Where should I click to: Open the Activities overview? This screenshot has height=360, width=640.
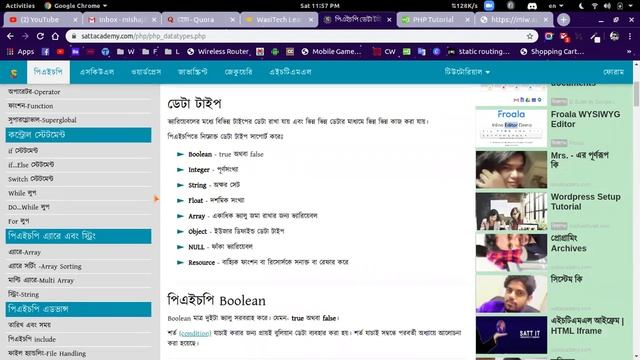coord(20,6)
